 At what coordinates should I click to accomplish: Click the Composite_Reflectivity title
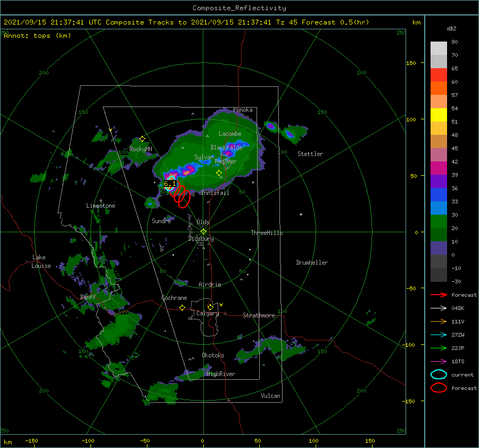pos(240,8)
